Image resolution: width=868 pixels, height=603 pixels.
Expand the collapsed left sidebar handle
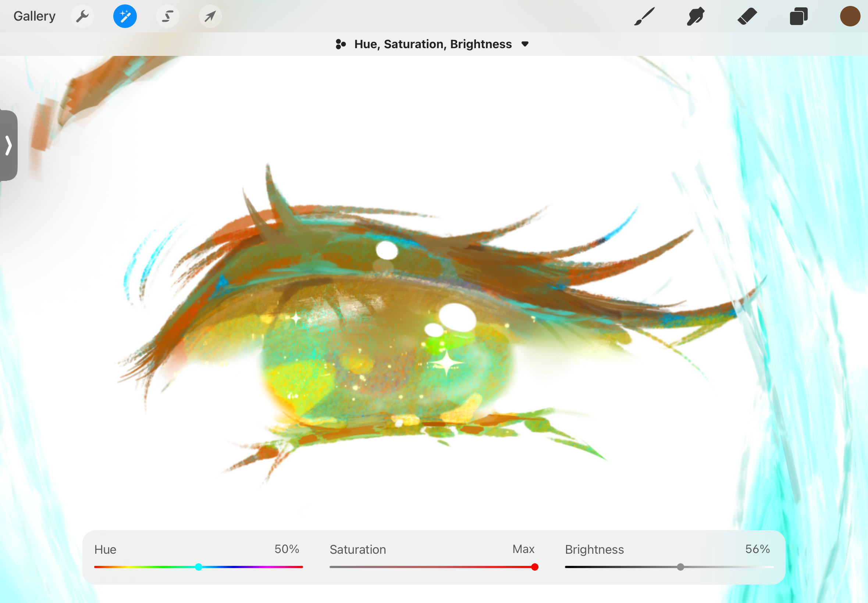pyautogui.click(x=9, y=146)
